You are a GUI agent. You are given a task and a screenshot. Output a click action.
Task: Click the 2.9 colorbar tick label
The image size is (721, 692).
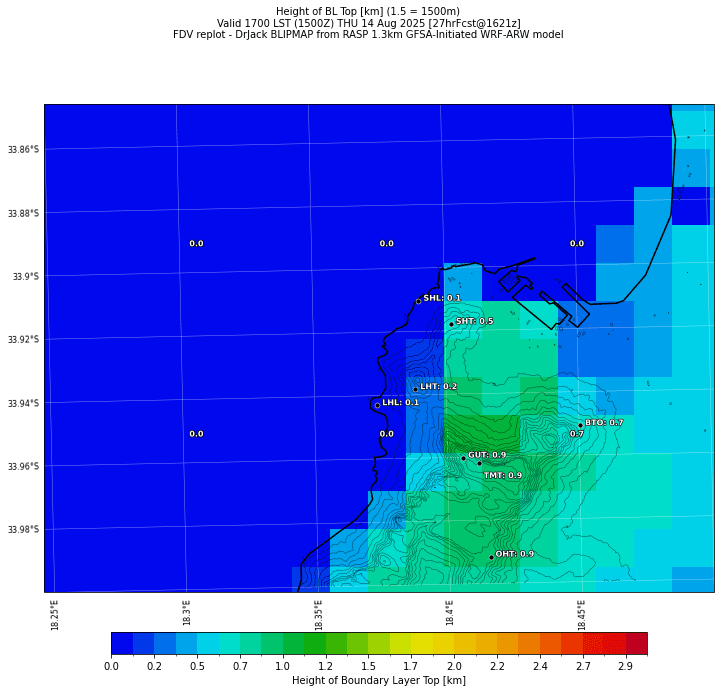coord(626,666)
